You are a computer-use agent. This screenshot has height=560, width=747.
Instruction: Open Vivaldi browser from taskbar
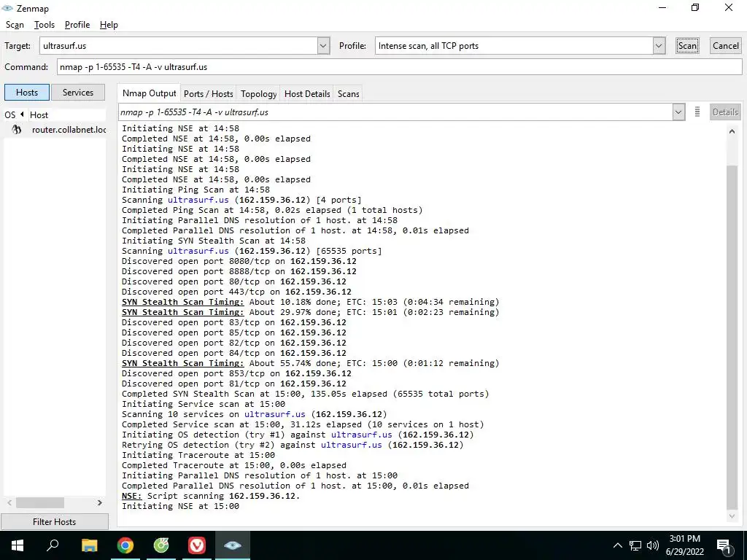click(197, 545)
